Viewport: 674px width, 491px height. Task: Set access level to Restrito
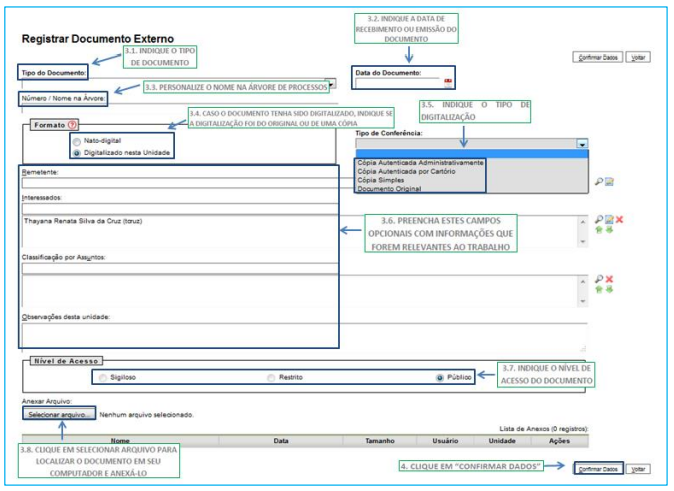pos(271,377)
